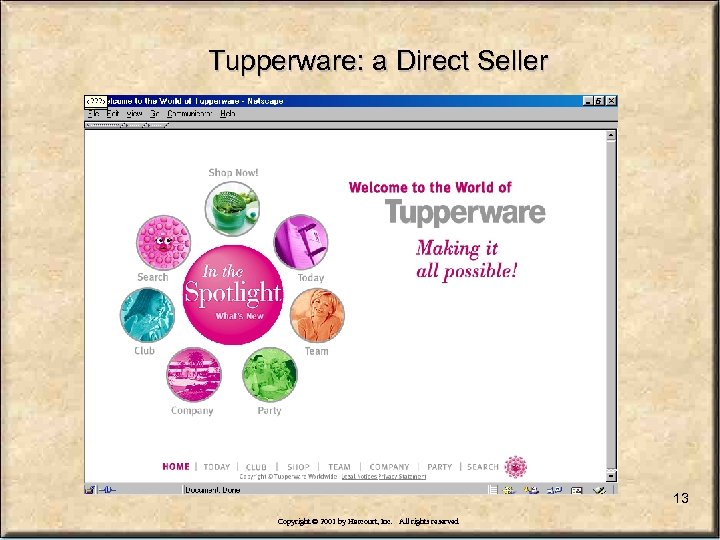
Task: Open the View menu
Action: point(134,113)
